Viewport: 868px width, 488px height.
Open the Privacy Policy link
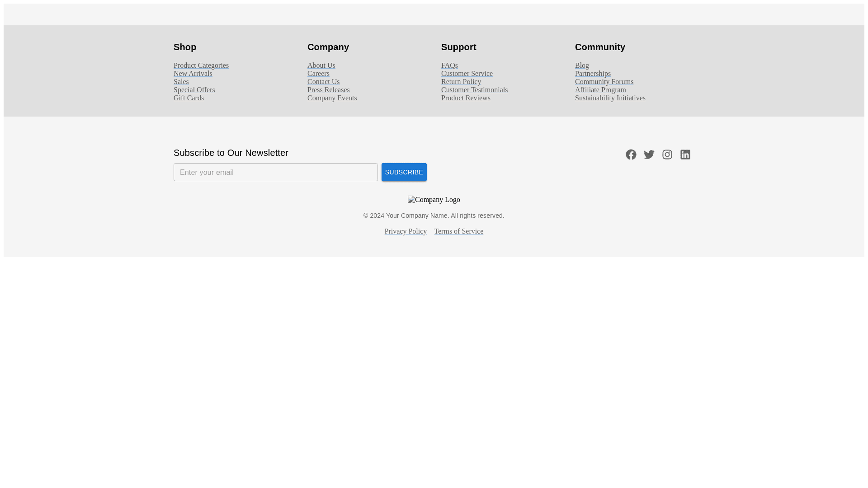pyautogui.click(x=405, y=231)
